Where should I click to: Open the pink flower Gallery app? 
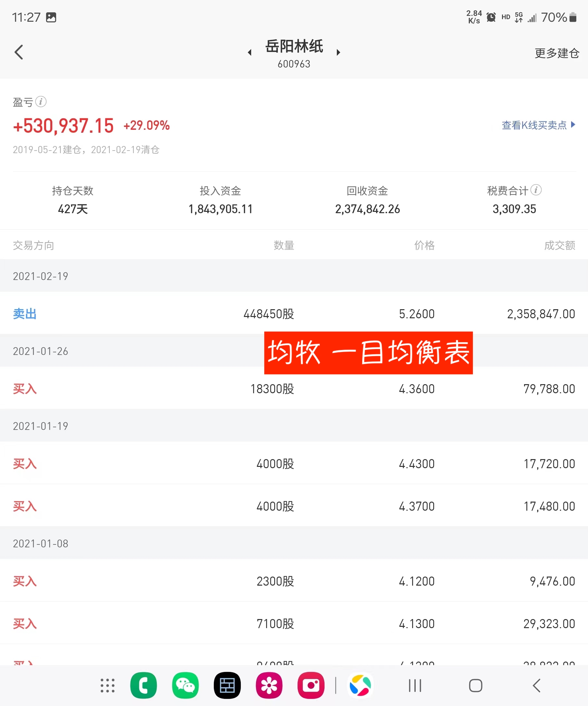[269, 685]
